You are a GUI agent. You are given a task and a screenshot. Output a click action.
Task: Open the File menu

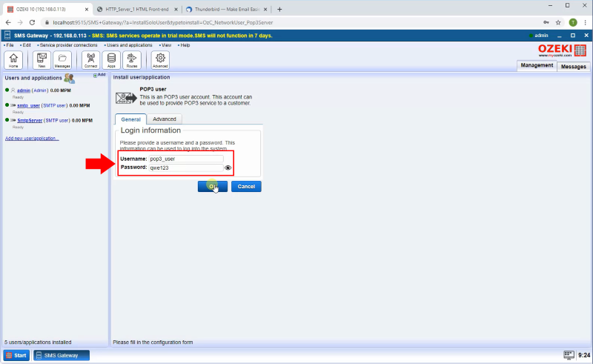coord(9,45)
